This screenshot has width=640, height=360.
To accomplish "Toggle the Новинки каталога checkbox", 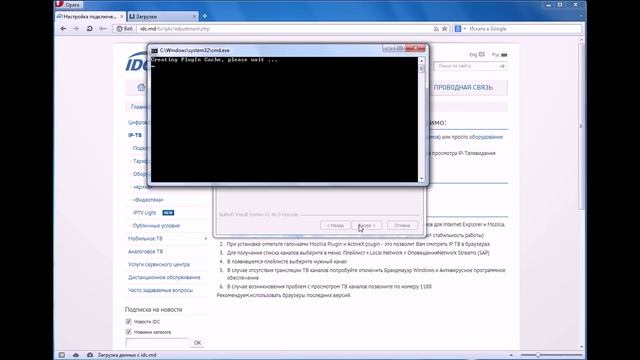I will (129, 332).
